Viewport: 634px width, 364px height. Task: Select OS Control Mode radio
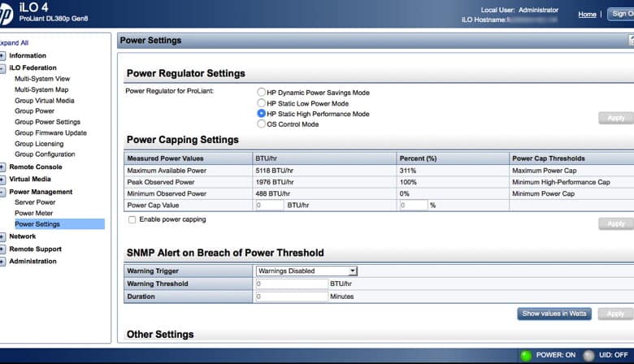pyautogui.click(x=261, y=124)
